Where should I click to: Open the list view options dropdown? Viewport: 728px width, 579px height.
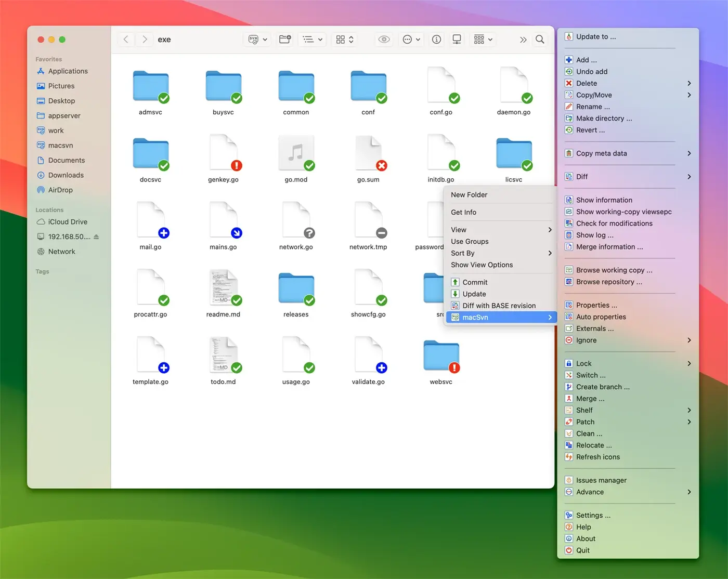(x=312, y=39)
